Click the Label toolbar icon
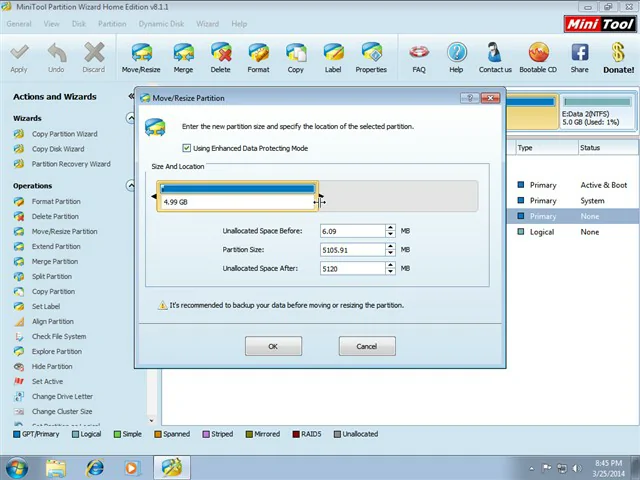Image resolution: width=640 pixels, height=480 pixels. 333,57
